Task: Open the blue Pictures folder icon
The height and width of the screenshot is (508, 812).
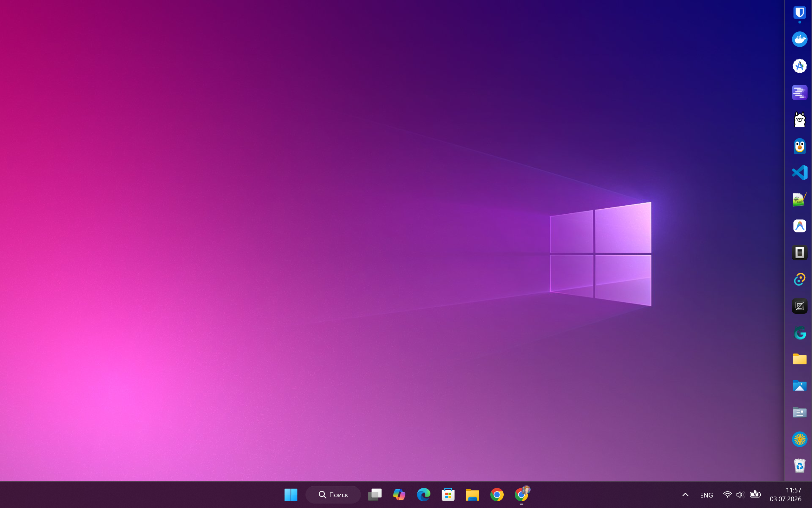Action: [800, 386]
